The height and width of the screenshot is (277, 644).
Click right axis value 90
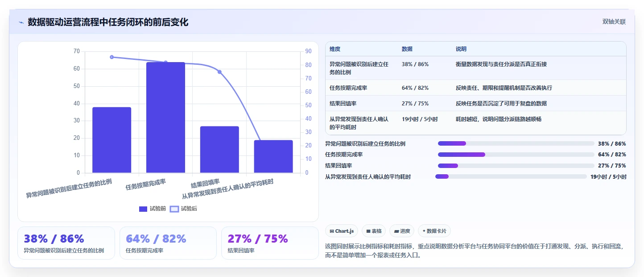pyautogui.click(x=309, y=51)
